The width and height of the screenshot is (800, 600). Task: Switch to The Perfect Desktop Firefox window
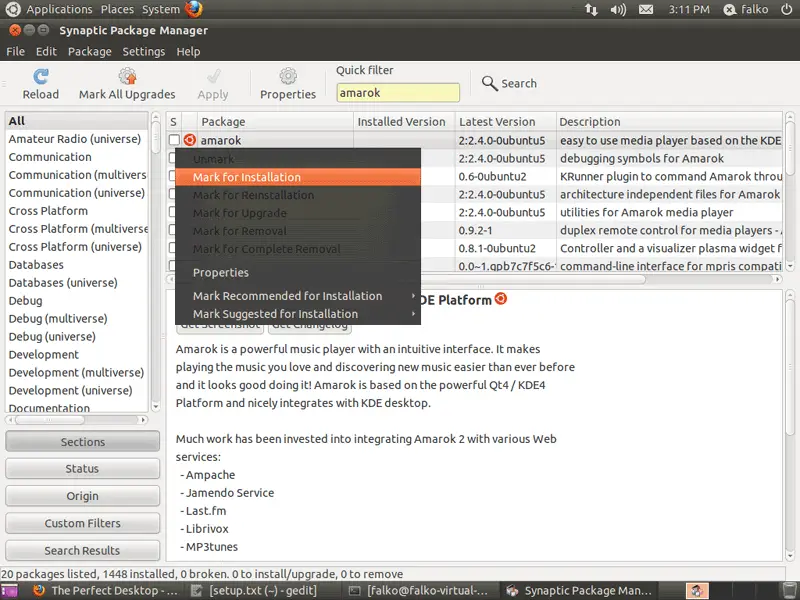click(x=106, y=591)
